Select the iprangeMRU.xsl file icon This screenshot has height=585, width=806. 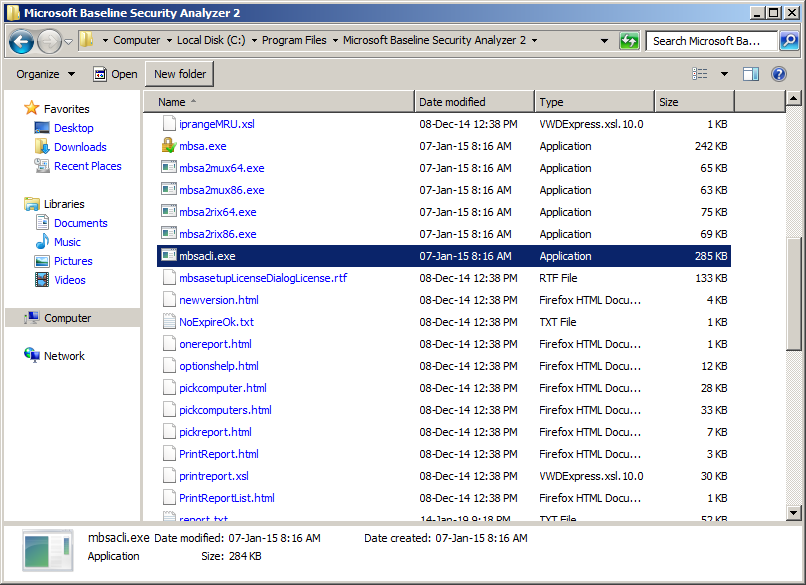(x=169, y=123)
